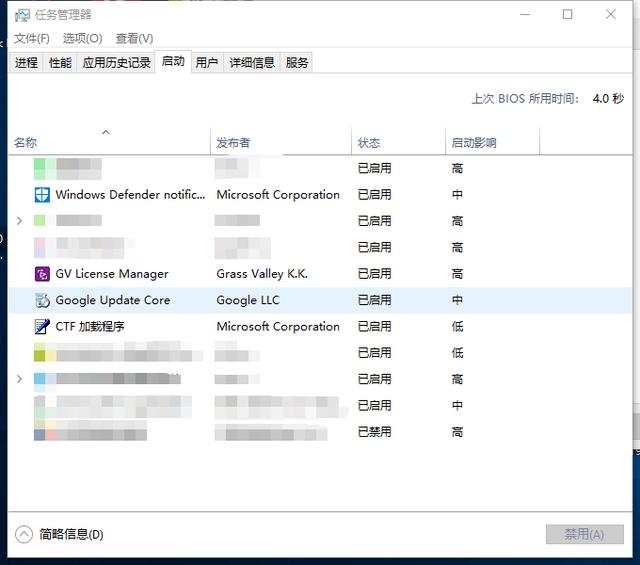Switch to the 性能 tab

pyautogui.click(x=60, y=63)
